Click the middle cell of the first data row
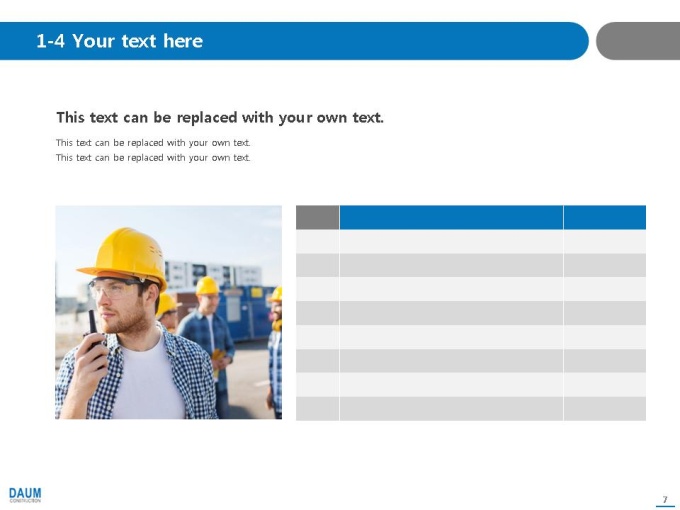680x510 pixels. (451, 241)
